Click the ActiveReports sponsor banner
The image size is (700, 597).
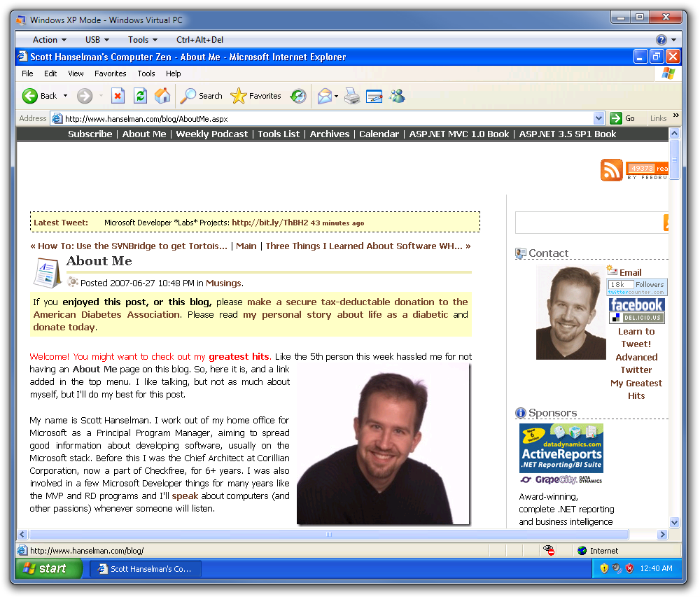pyautogui.click(x=561, y=449)
